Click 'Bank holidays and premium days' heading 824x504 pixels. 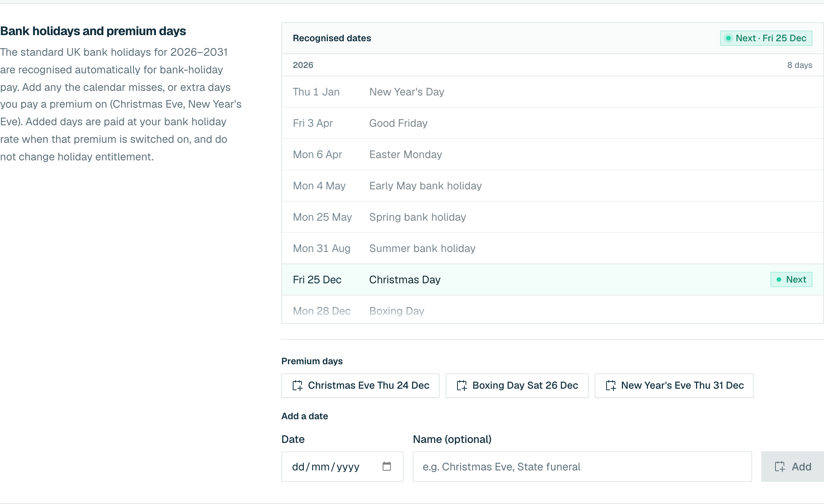pos(93,31)
